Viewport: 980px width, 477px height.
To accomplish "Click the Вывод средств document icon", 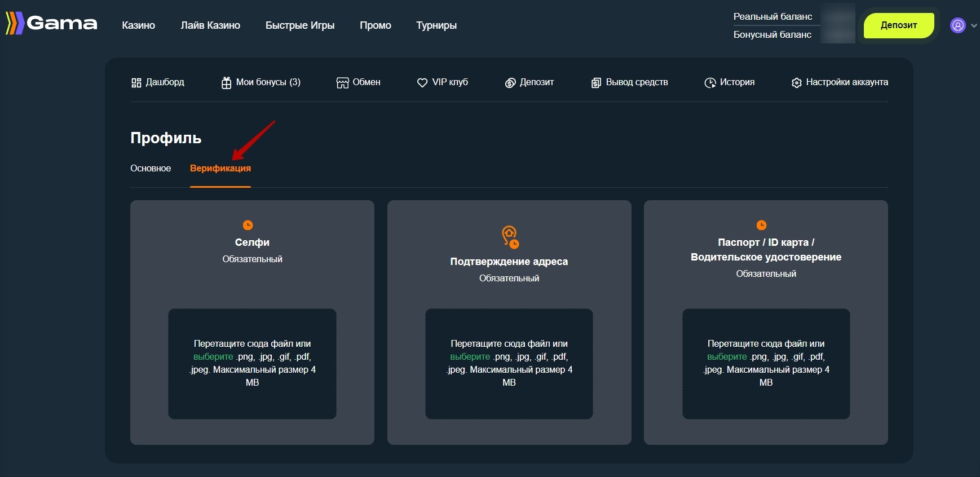I will click(x=596, y=83).
